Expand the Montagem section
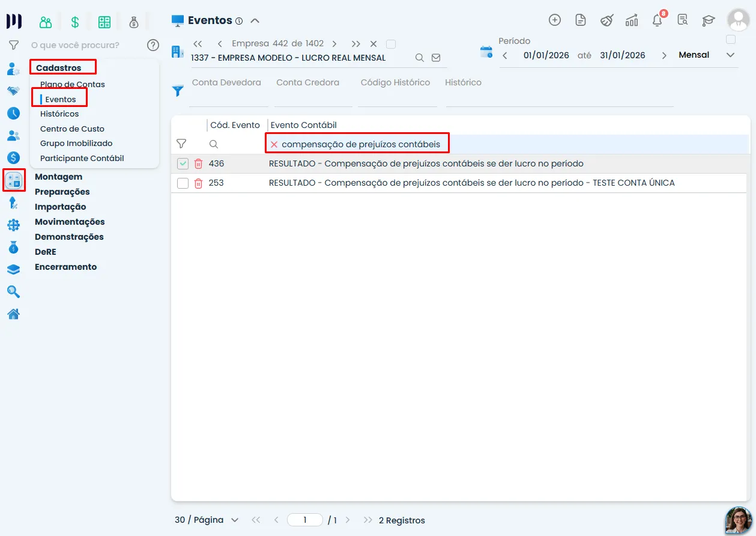 58,177
